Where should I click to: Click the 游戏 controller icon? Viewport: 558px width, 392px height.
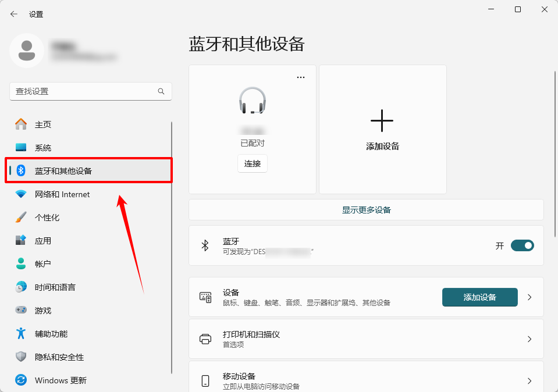point(21,310)
